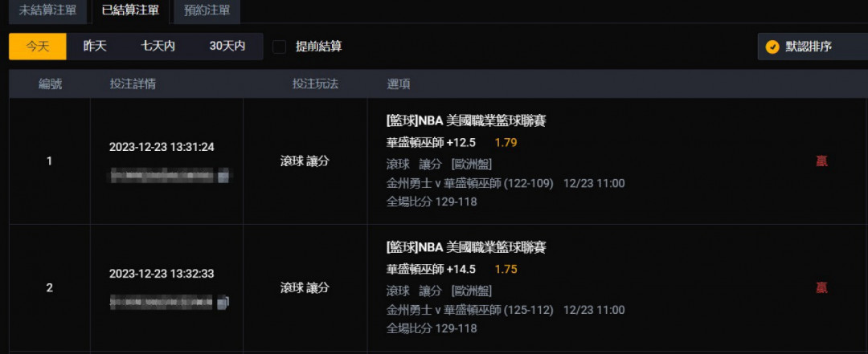
Task: Open the 預約注單 tab
Action: coord(207,10)
